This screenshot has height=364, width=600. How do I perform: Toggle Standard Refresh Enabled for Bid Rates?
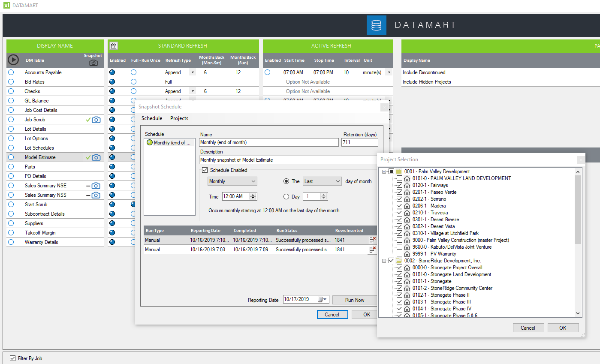112,82
